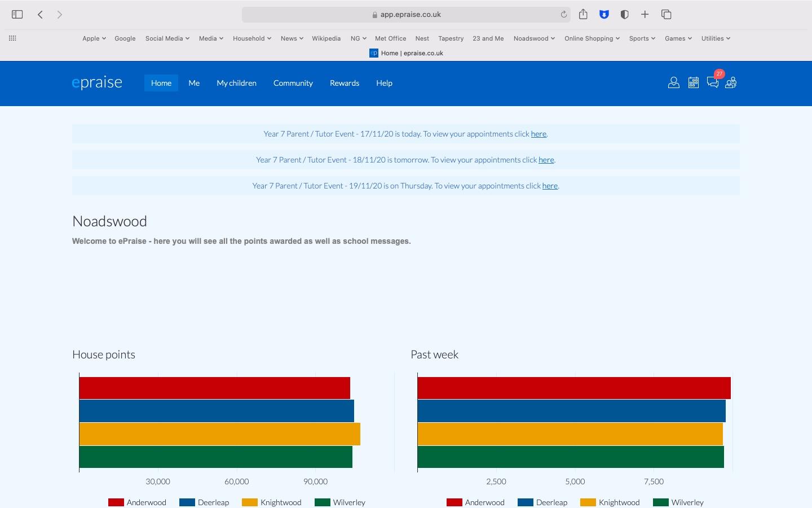
Task: Open the Wikipedia bookmark
Action: point(326,38)
